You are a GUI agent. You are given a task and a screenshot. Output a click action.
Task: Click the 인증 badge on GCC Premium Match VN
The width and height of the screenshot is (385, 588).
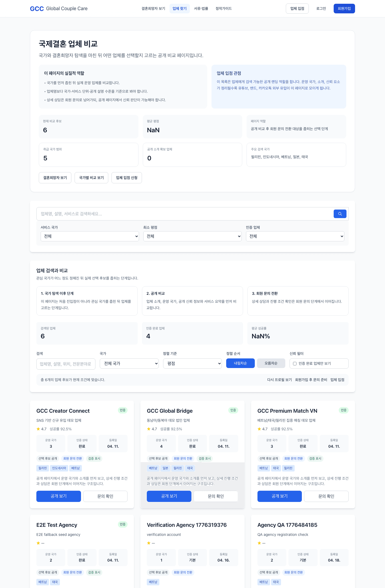344,410
